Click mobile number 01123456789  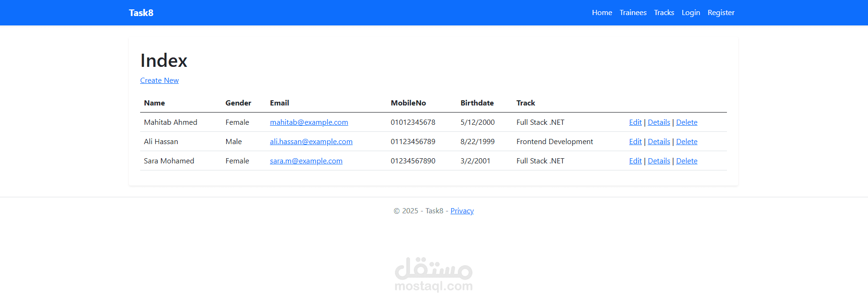click(x=413, y=142)
